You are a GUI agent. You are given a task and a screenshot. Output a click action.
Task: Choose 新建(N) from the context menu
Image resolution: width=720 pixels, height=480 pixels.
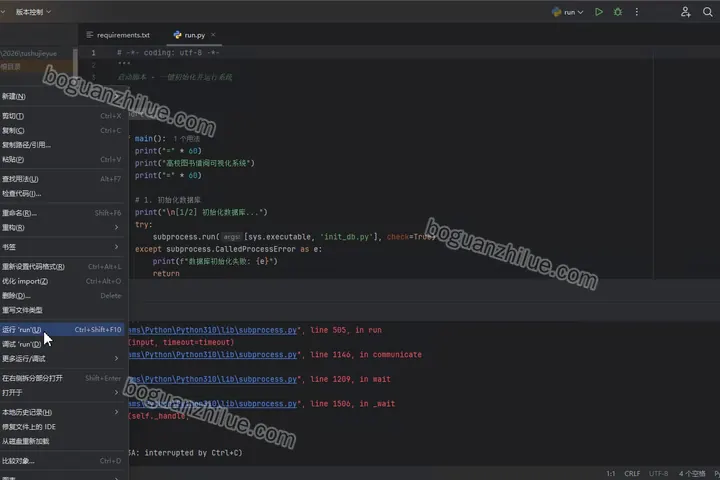[x=62, y=96]
